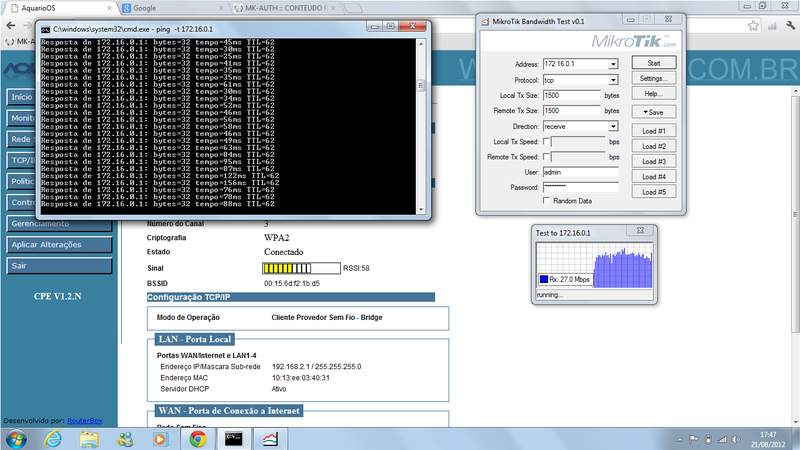Open the Save dropdown button
The height and width of the screenshot is (450, 800).
click(654, 112)
